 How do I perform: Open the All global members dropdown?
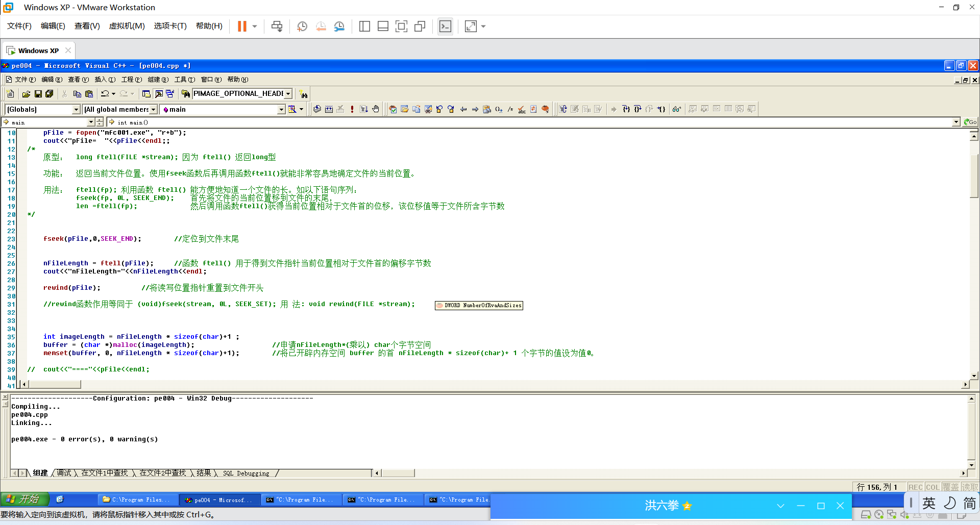pyautogui.click(x=153, y=110)
